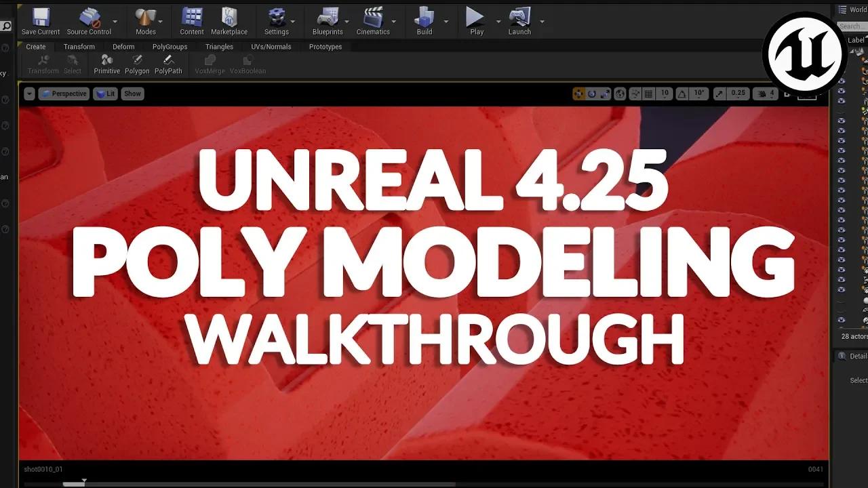Select the rotate gizmo mode icon

[x=591, y=94]
